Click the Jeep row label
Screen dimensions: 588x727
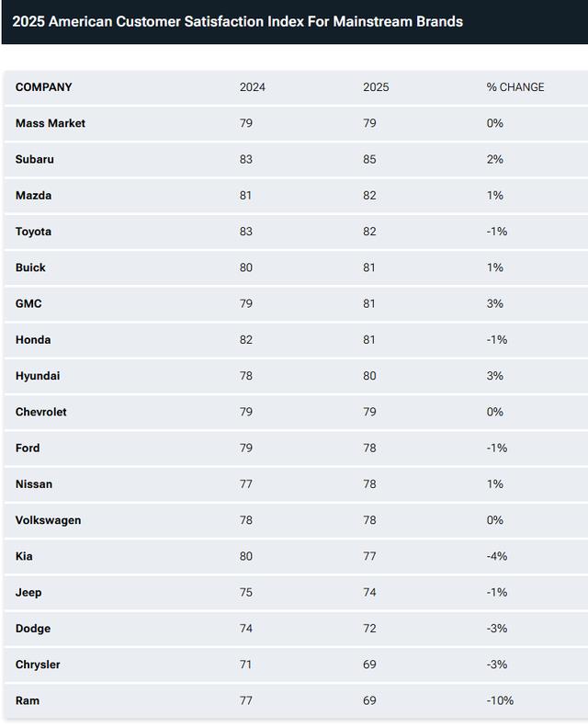pos(28,592)
